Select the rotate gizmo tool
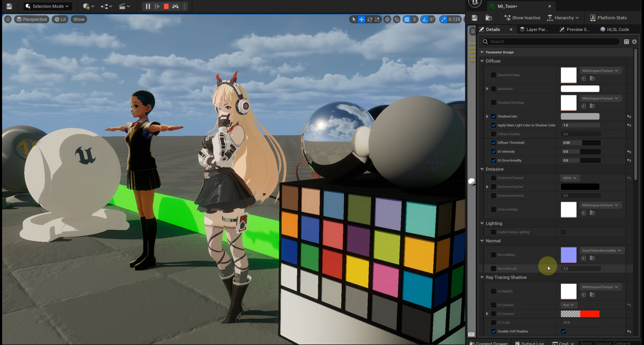The height and width of the screenshot is (345, 644). (x=369, y=19)
